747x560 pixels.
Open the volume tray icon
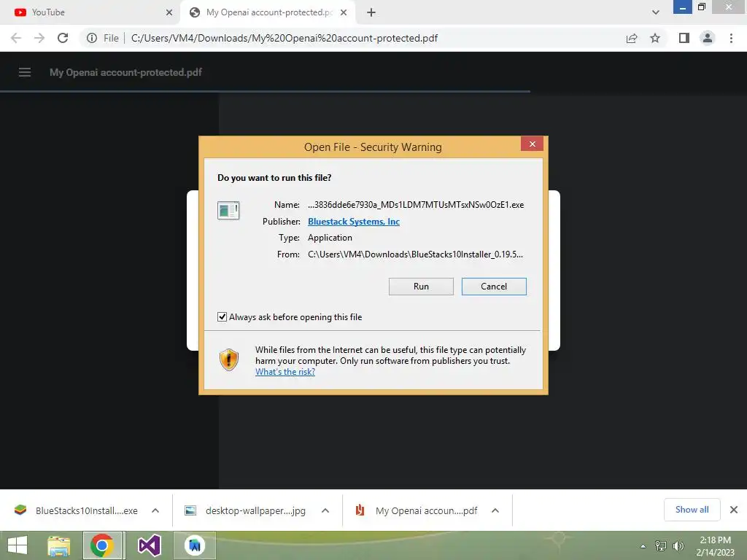pos(678,546)
